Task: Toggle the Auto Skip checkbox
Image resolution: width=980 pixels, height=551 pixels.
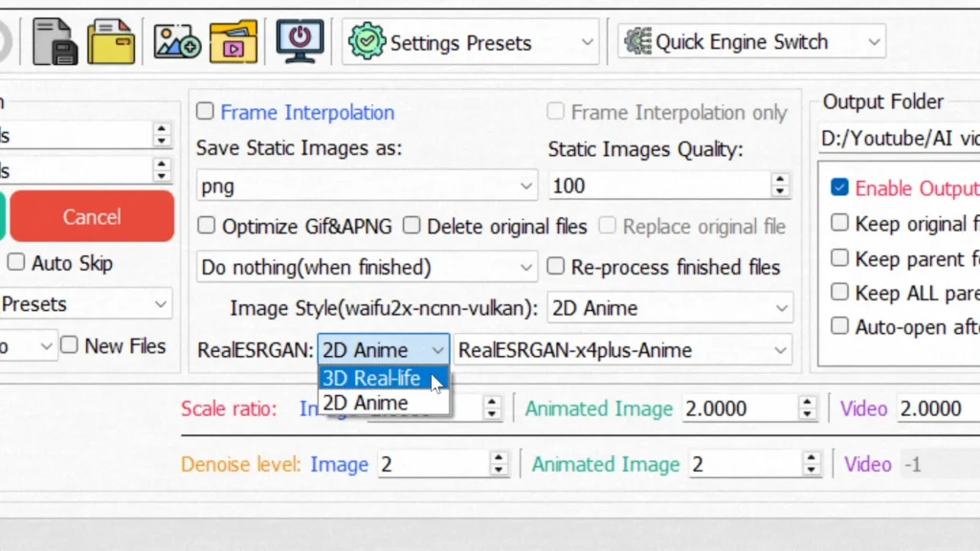Action: click(x=15, y=262)
